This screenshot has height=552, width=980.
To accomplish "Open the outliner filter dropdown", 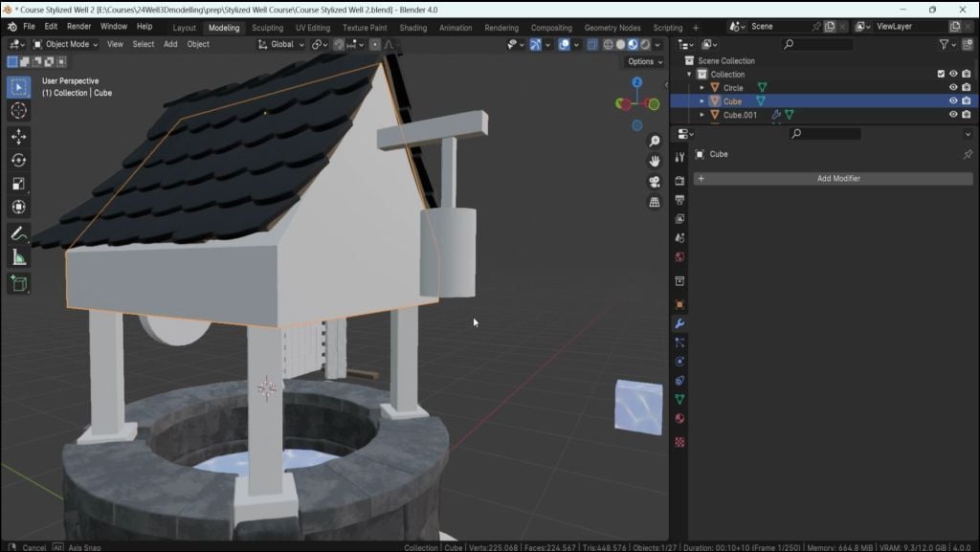I will point(947,44).
